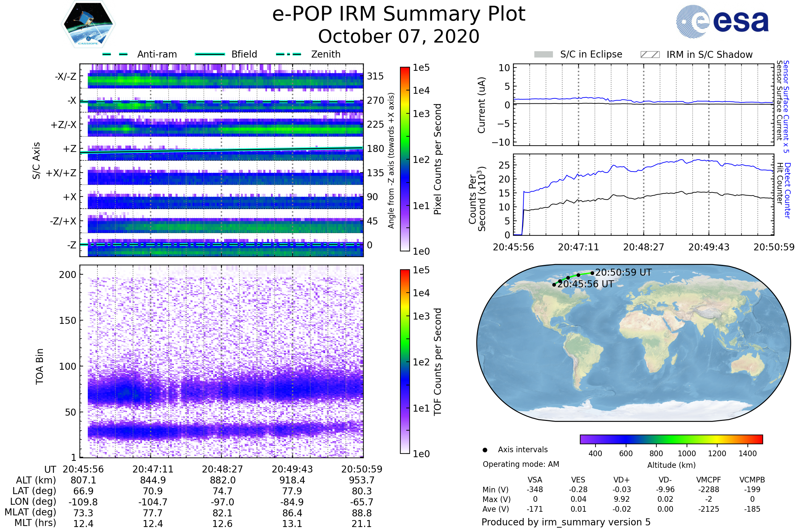Click the e-POP IRM Summary Plot title
798x532 pixels.
point(399,14)
